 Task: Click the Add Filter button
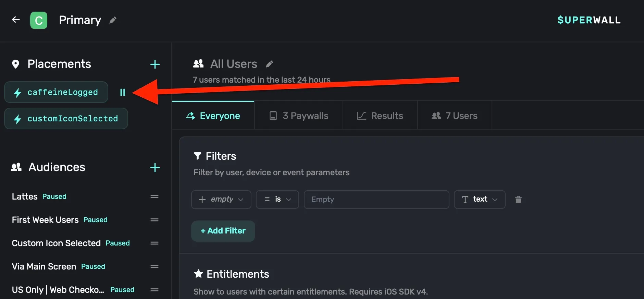[223, 231]
